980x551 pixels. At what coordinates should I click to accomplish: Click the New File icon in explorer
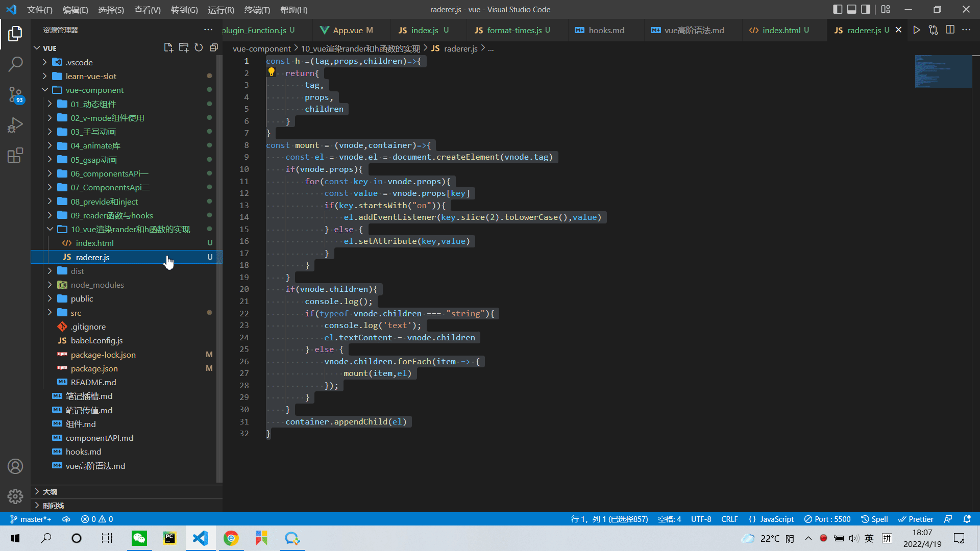(x=168, y=47)
